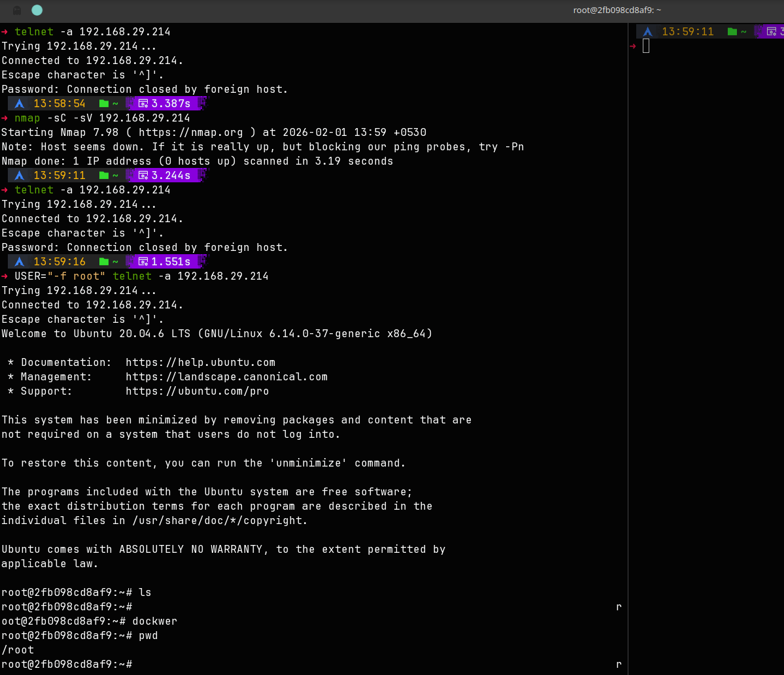Click the green folder icon beside 13:59:16
The height and width of the screenshot is (675, 784).
click(103, 262)
